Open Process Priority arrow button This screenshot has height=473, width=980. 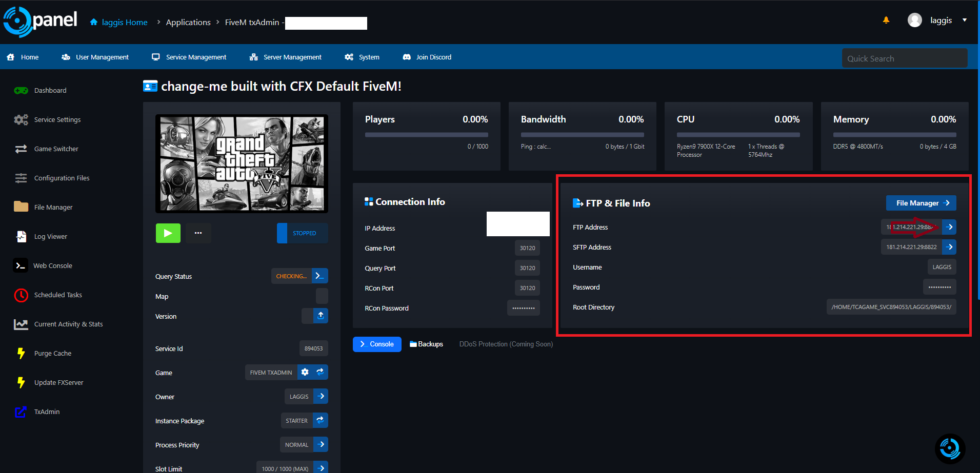(321, 444)
